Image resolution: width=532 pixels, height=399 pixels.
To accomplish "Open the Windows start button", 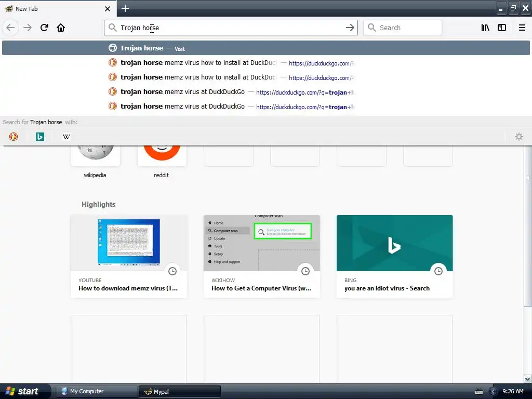I will tap(24, 391).
